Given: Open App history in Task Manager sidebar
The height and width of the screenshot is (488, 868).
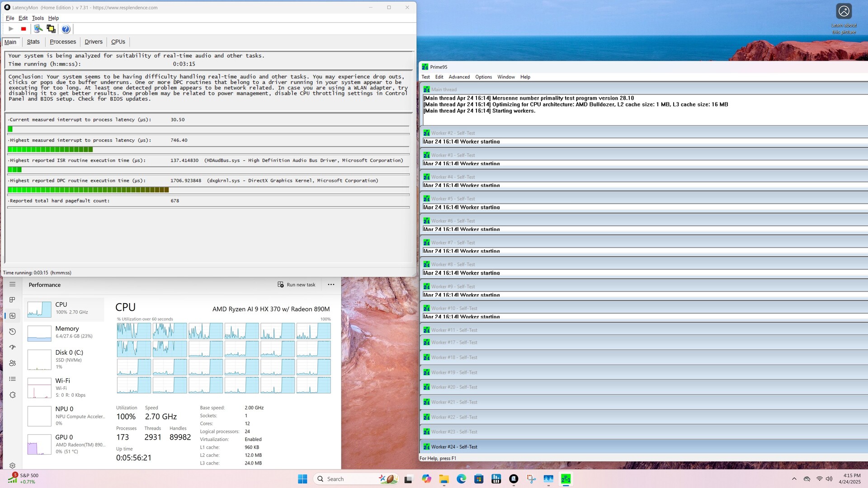Looking at the screenshot, I should [x=12, y=332].
